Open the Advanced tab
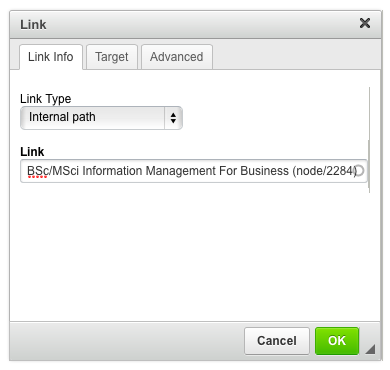This screenshot has width=390, height=370. [177, 57]
